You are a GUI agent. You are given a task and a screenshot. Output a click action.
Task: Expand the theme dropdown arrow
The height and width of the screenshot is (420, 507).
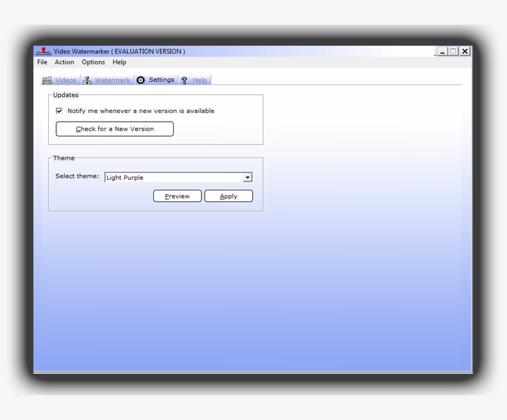(247, 178)
